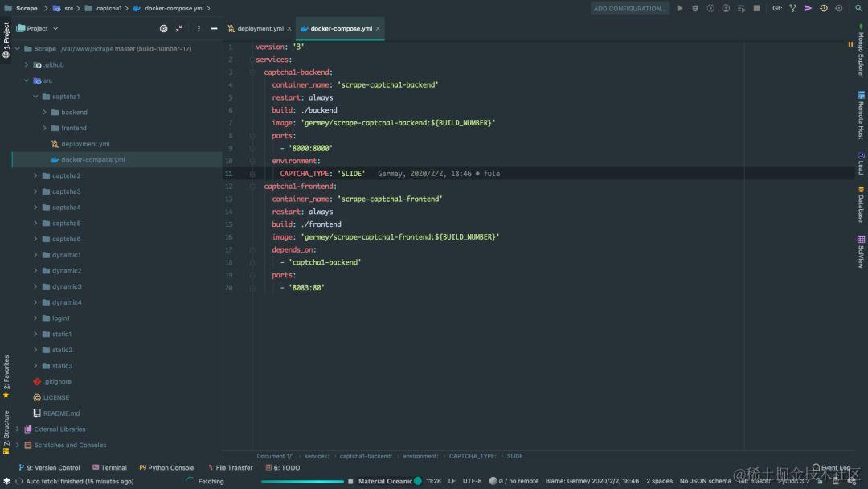Open Search Everywhere magnifier icon

[858, 8]
